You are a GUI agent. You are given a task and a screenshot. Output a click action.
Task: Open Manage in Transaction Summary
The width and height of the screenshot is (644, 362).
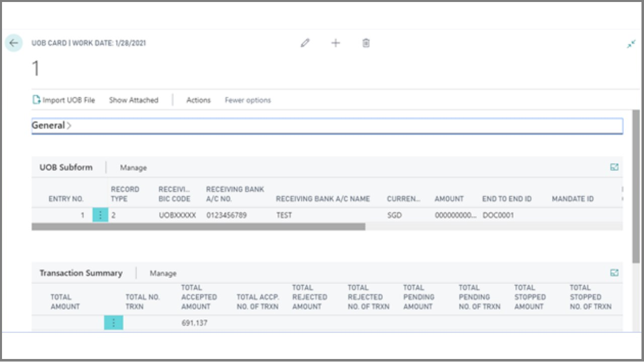[163, 274]
